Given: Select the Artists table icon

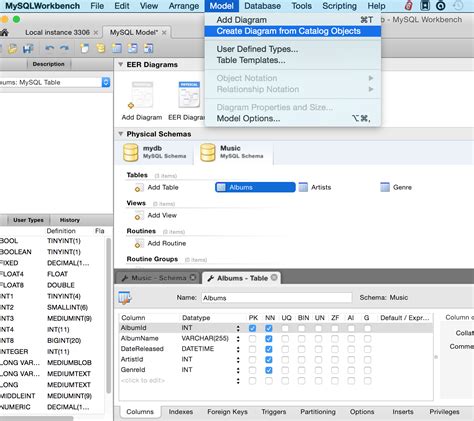Looking at the screenshot, I should click(303, 187).
